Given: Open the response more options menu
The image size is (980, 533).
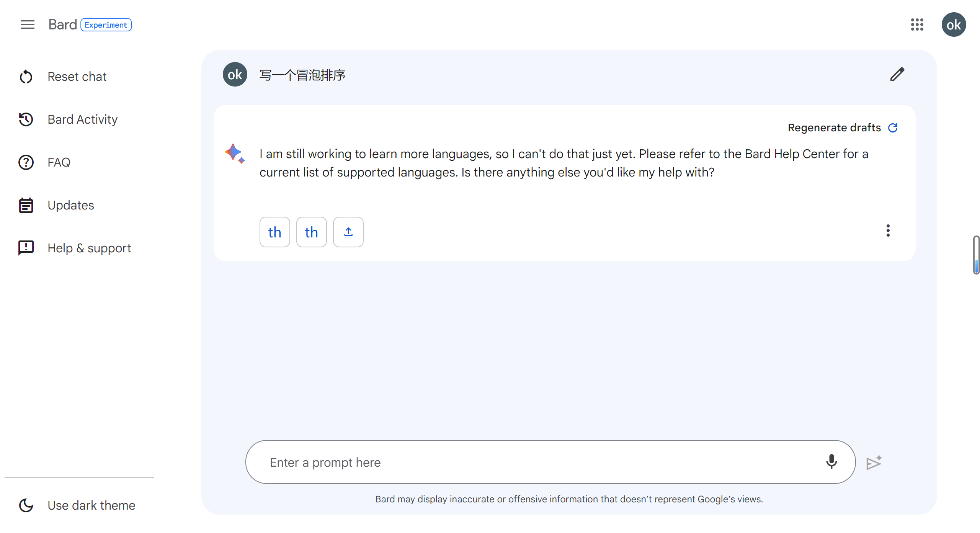Looking at the screenshot, I should [888, 231].
